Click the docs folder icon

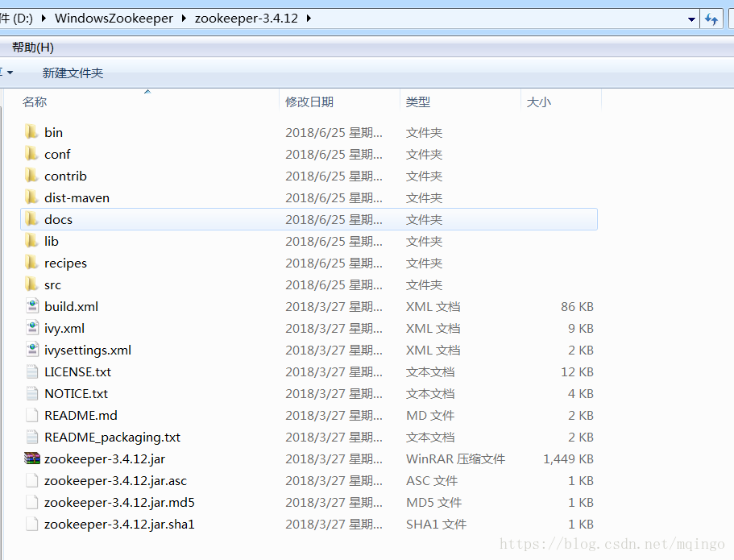pyautogui.click(x=31, y=219)
